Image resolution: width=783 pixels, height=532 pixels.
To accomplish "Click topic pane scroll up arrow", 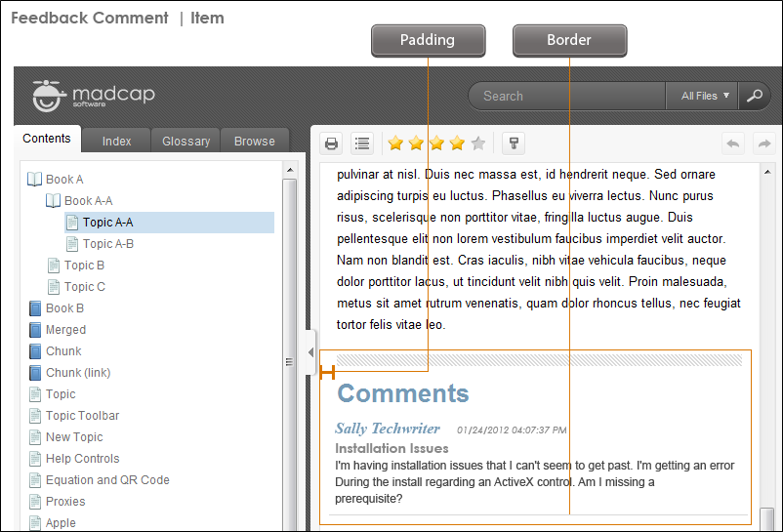I will 767,172.
